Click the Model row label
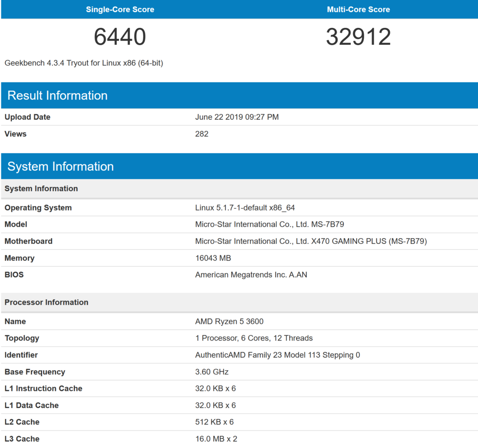Image resolution: width=478 pixels, height=448 pixels. (x=16, y=224)
